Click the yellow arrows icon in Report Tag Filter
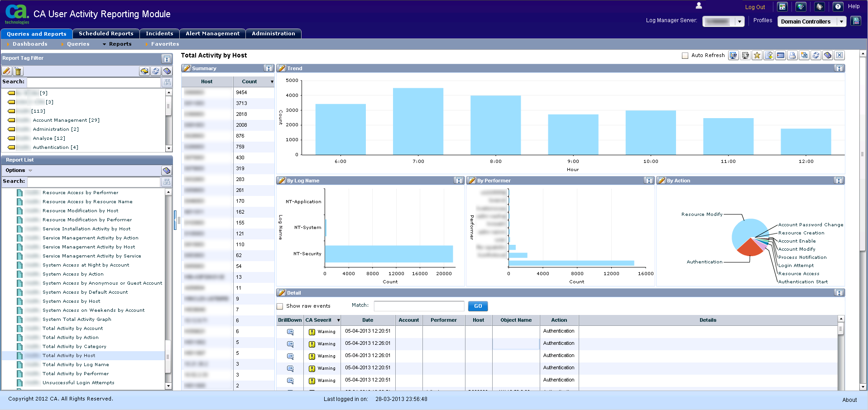The image size is (868, 410). pos(144,71)
